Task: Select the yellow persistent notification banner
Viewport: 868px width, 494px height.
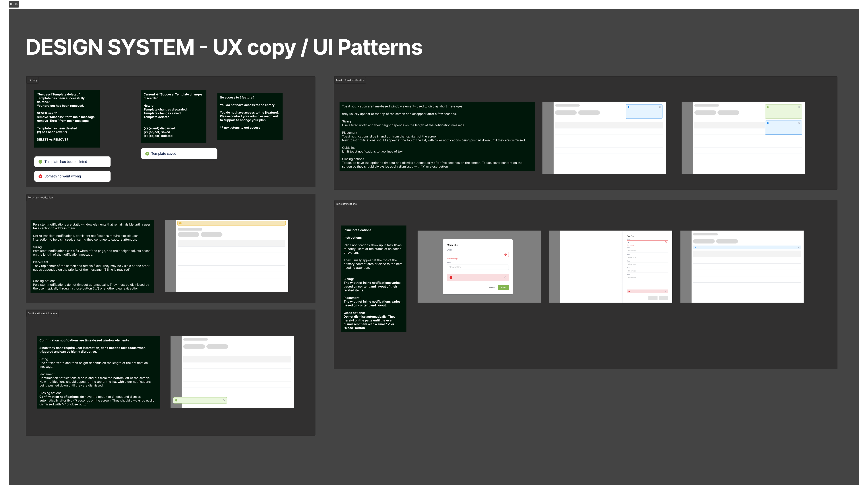Action: (231, 223)
